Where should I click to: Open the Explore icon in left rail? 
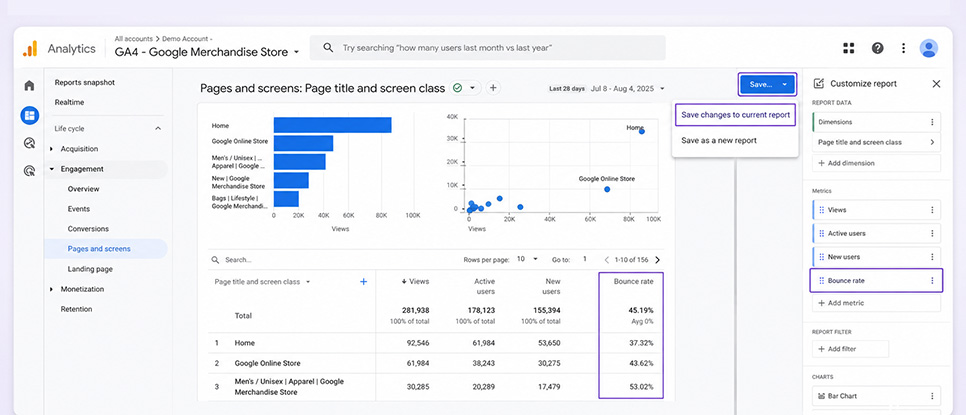(x=29, y=143)
